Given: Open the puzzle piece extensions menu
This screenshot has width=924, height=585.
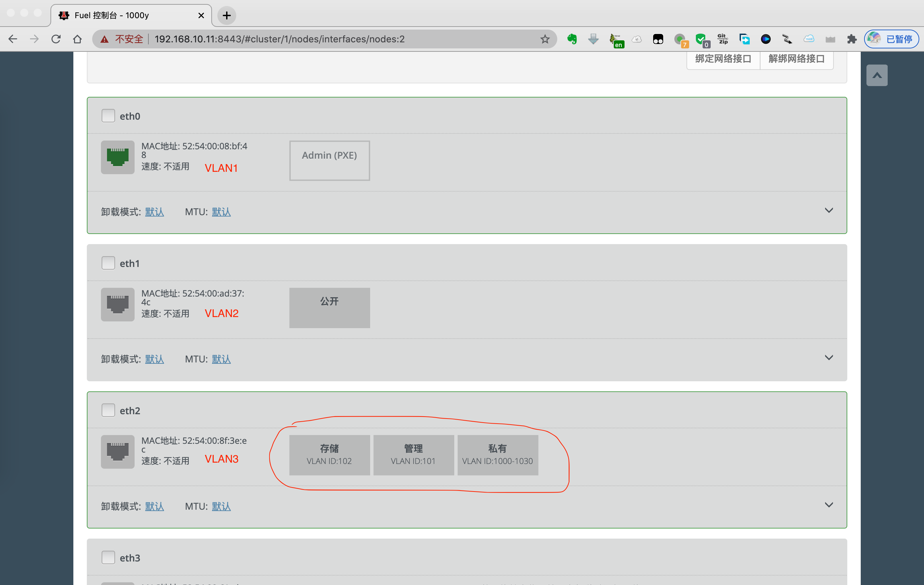Looking at the screenshot, I should tap(852, 39).
